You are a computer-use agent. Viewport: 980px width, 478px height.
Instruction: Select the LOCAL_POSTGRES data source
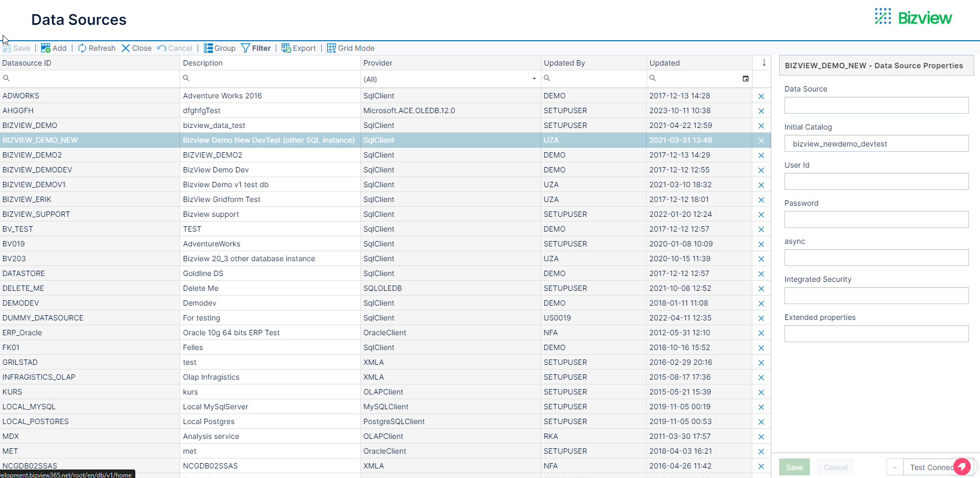pyautogui.click(x=385, y=421)
